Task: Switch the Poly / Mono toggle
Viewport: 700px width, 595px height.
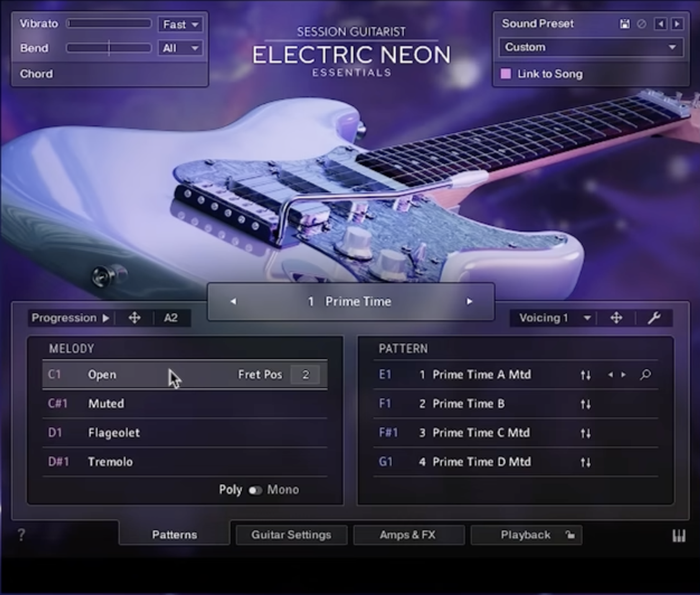Action: click(x=255, y=490)
